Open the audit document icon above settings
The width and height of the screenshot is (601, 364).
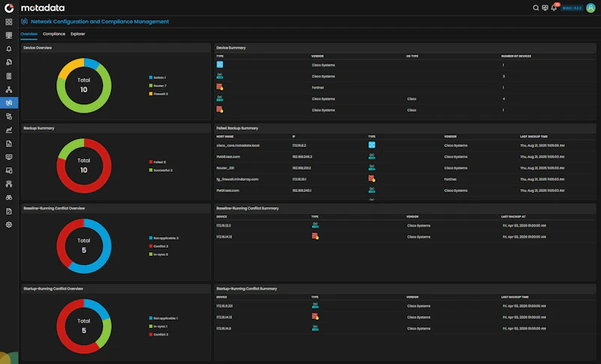click(x=9, y=211)
